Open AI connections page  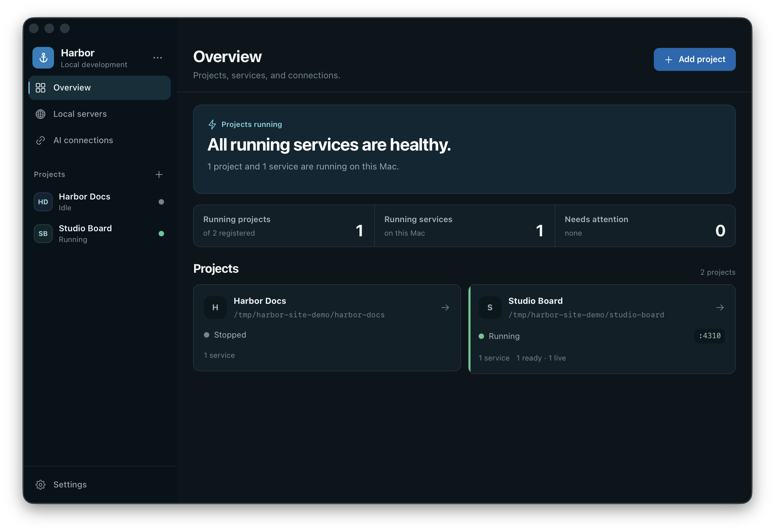[x=100, y=140]
